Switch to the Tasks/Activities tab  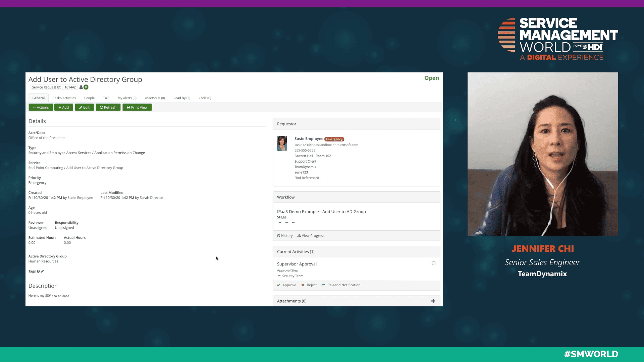(x=64, y=98)
